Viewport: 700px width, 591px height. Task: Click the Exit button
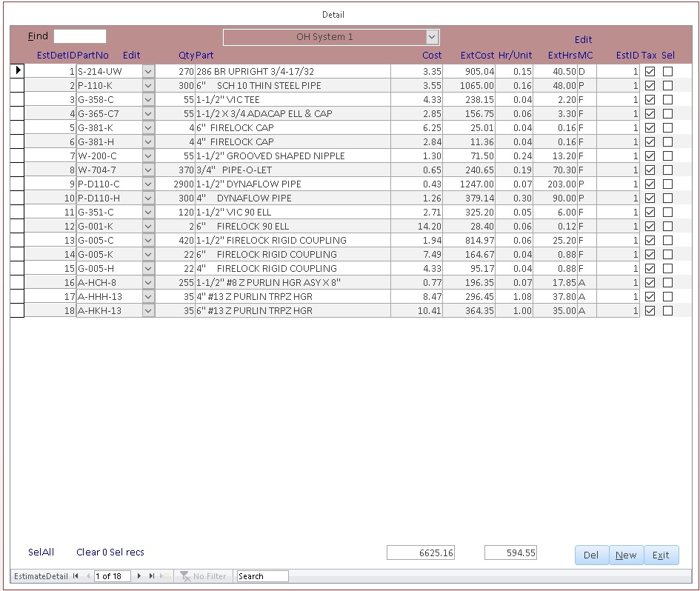[661, 555]
